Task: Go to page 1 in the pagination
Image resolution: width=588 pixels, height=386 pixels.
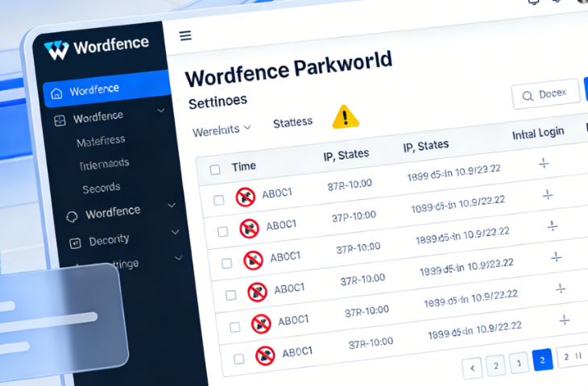Action: (519, 363)
